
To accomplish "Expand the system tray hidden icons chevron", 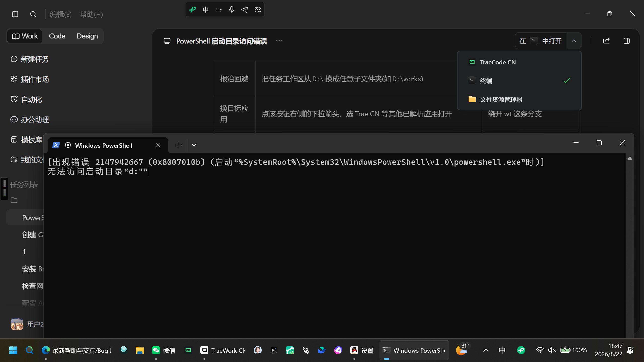I will [486, 350].
